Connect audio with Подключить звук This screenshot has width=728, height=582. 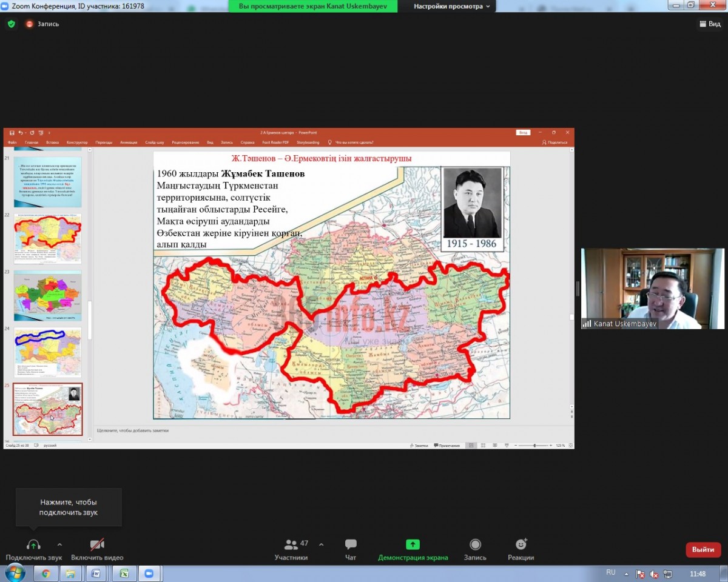(33, 549)
